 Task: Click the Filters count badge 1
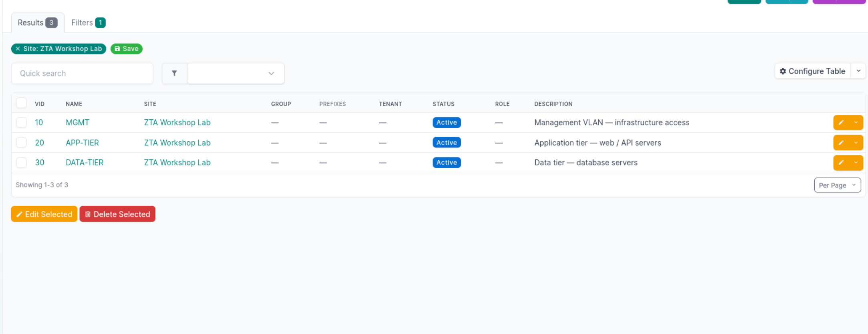coord(100,23)
